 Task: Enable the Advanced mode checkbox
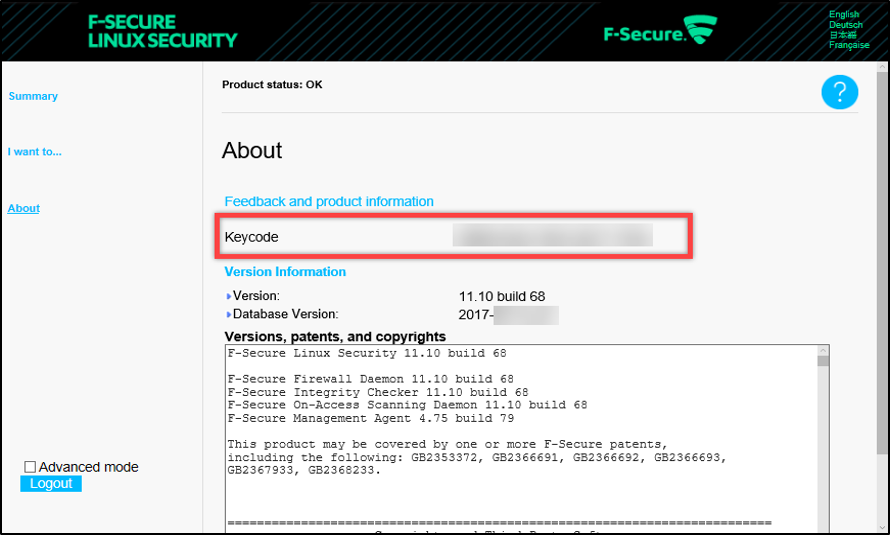pyautogui.click(x=30, y=467)
